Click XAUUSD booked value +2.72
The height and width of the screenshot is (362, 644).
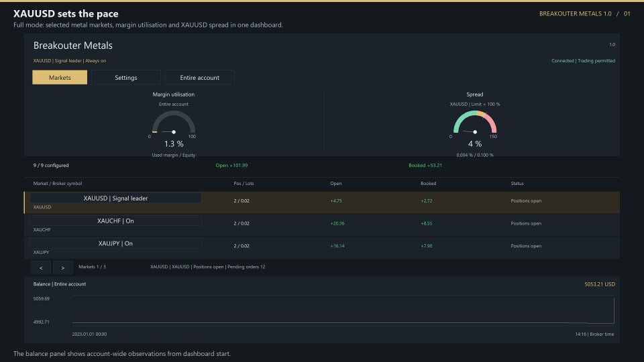(x=427, y=200)
